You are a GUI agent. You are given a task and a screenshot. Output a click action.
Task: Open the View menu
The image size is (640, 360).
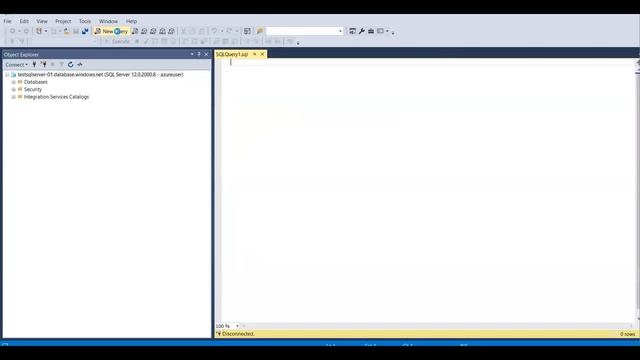[42, 21]
